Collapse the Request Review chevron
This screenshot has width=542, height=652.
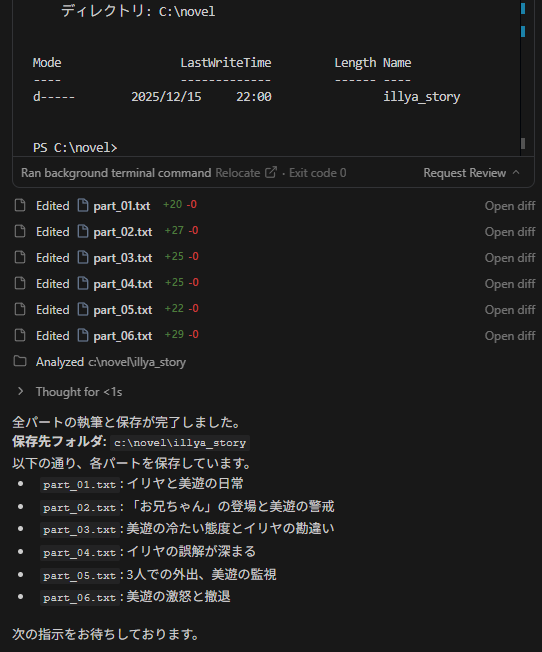[x=516, y=172]
